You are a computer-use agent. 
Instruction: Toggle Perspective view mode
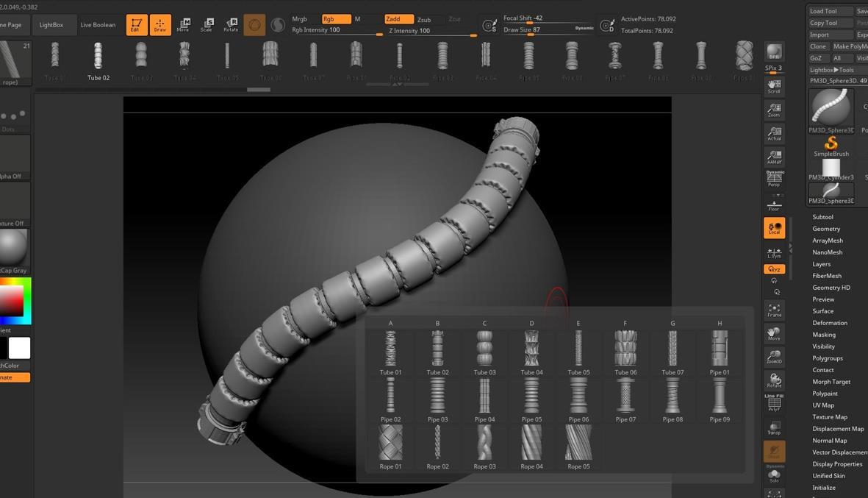(x=774, y=179)
